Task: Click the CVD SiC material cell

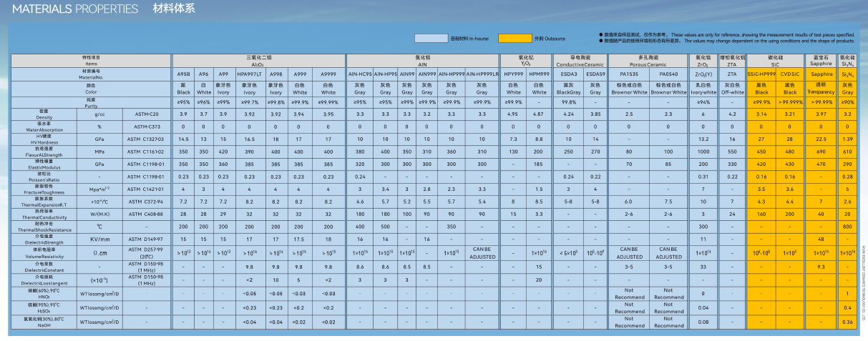Action: (x=790, y=74)
